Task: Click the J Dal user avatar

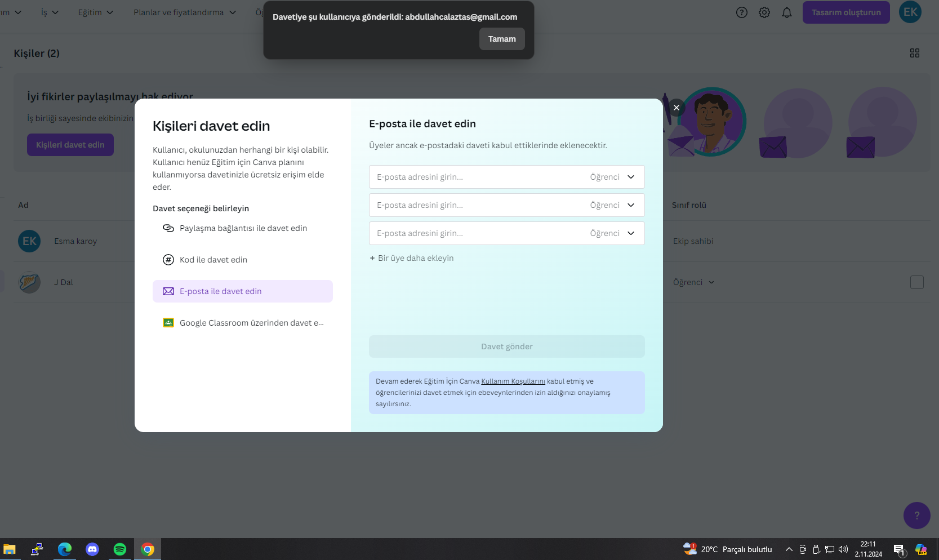Action: (x=29, y=282)
